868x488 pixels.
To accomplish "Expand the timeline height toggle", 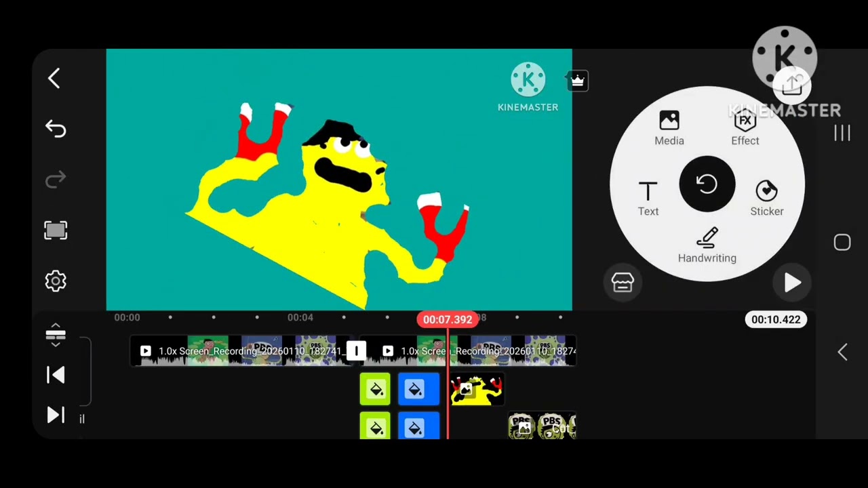I will 56,334.
